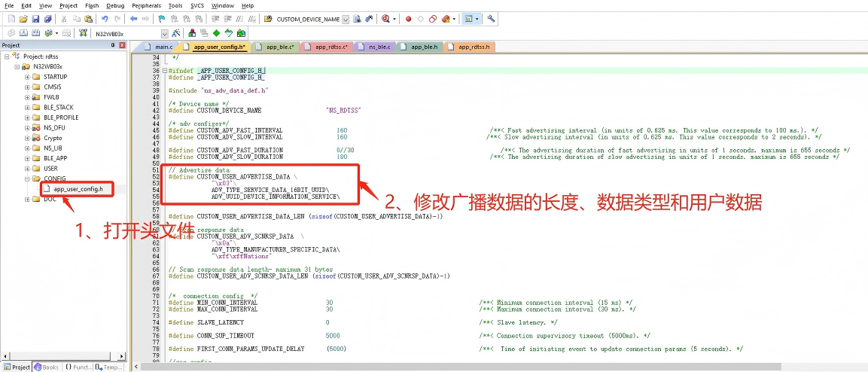Viewport: 868px width, 372px height.
Task: Open the Peripherals menu
Action: [x=146, y=5]
